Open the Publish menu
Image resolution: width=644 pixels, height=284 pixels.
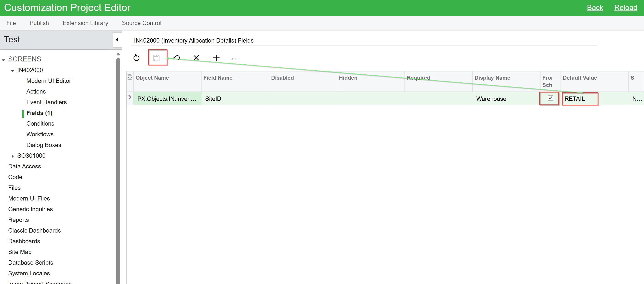coord(39,23)
